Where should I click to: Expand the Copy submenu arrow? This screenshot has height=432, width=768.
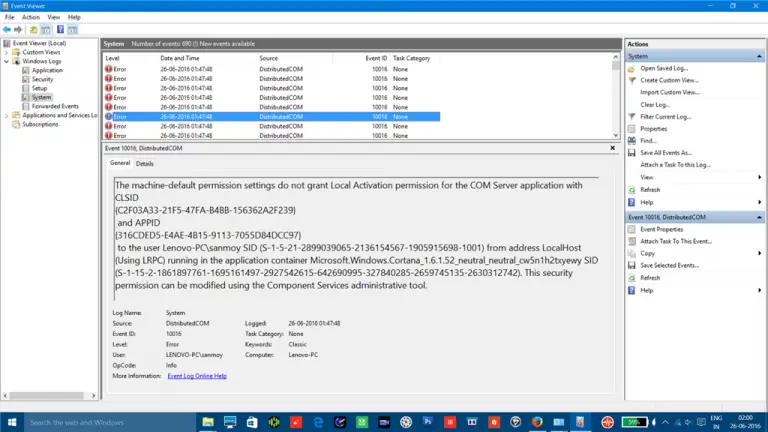click(760, 254)
